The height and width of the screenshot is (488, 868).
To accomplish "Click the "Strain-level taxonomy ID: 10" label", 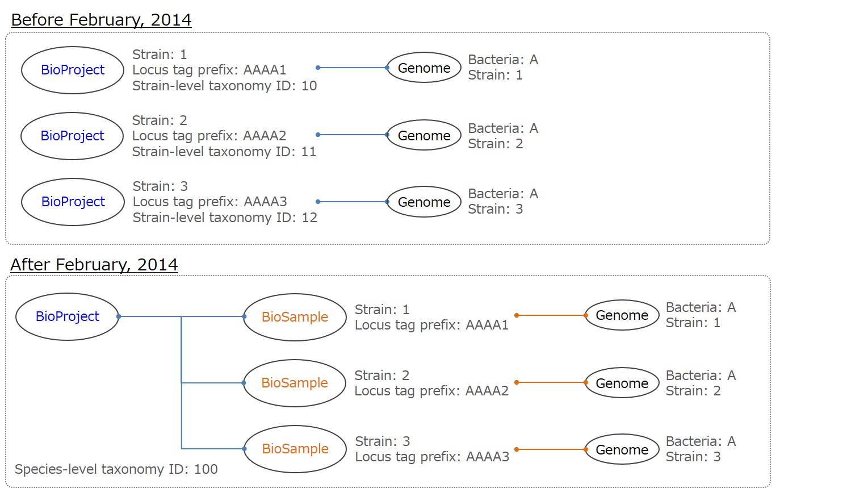I will 224,86.
